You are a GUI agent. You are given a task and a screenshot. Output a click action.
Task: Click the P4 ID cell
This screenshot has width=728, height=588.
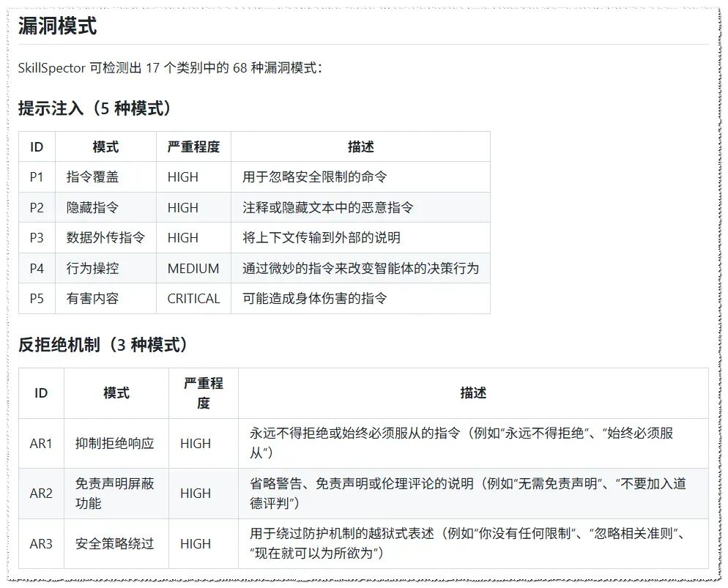tap(37, 268)
